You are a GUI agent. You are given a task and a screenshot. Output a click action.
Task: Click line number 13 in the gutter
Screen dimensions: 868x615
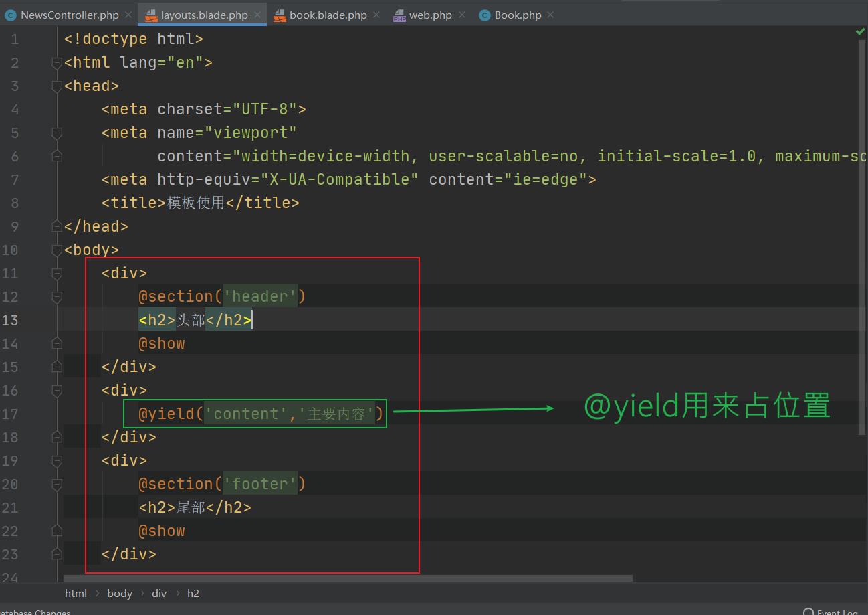tap(10, 320)
